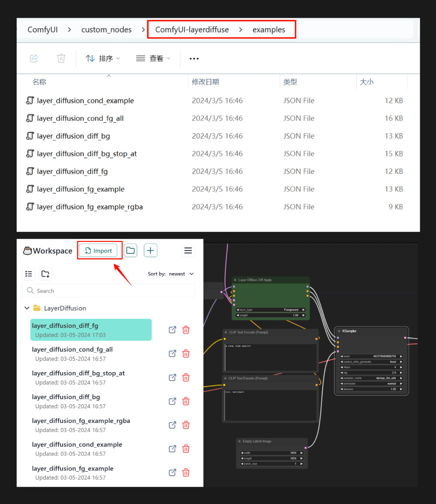Open the Workspace hamburger menu
The image size is (436, 504).
coord(188,250)
